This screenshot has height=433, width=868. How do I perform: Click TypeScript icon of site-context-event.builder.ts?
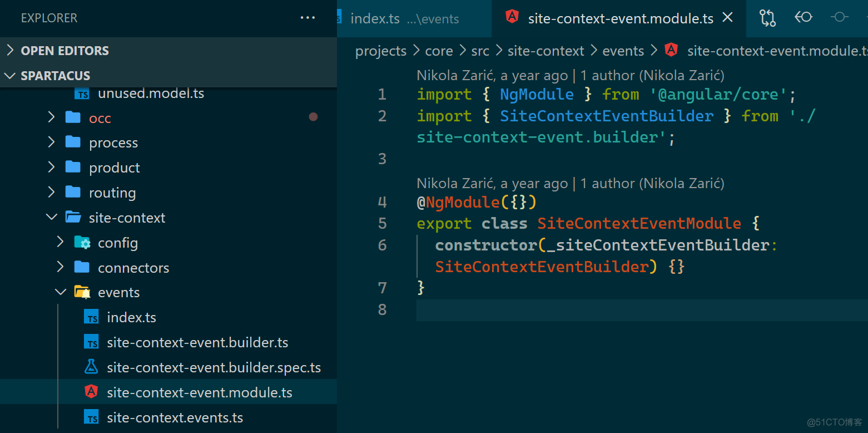click(91, 343)
